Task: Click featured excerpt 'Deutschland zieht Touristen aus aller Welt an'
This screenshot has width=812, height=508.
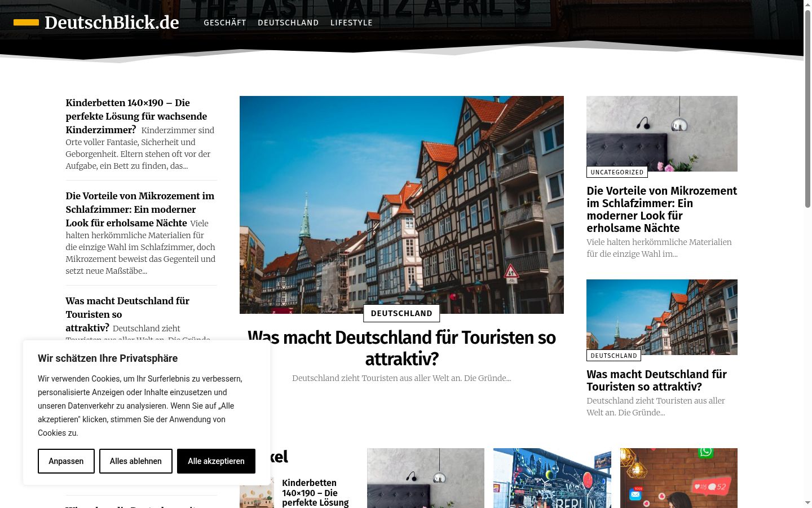Action: tap(401, 378)
